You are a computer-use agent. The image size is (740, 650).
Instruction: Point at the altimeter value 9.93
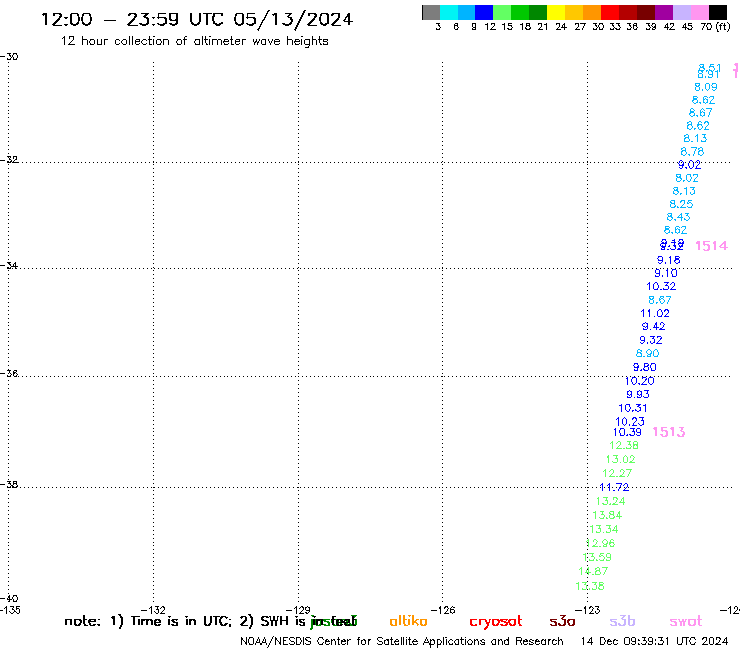point(638,394)
